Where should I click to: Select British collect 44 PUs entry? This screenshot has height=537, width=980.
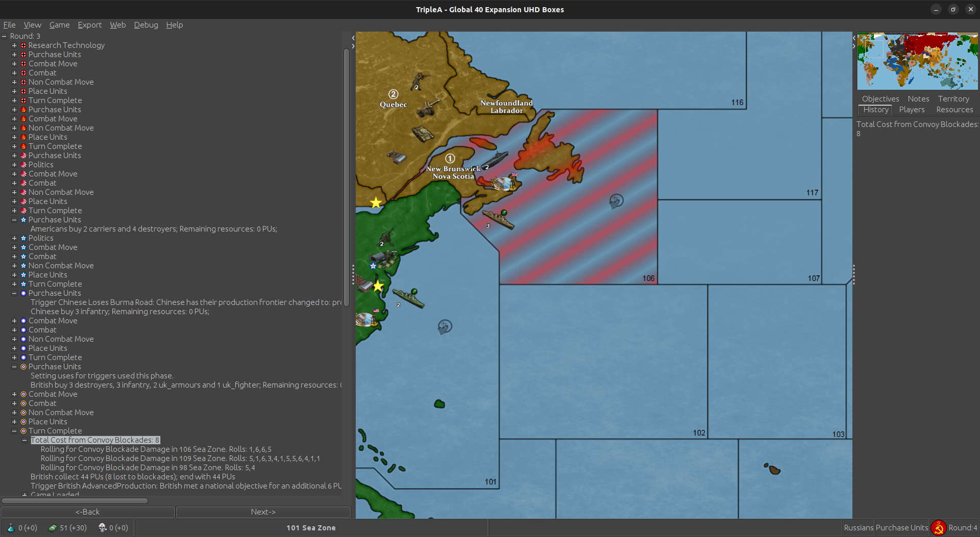pyautogui.click(x=133, y=477)
